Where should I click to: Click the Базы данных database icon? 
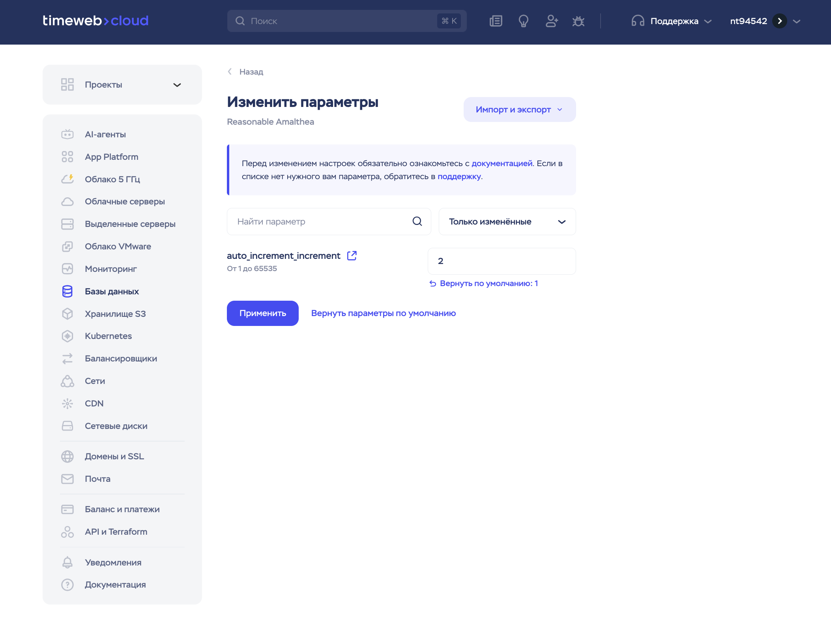coord(67,292)
